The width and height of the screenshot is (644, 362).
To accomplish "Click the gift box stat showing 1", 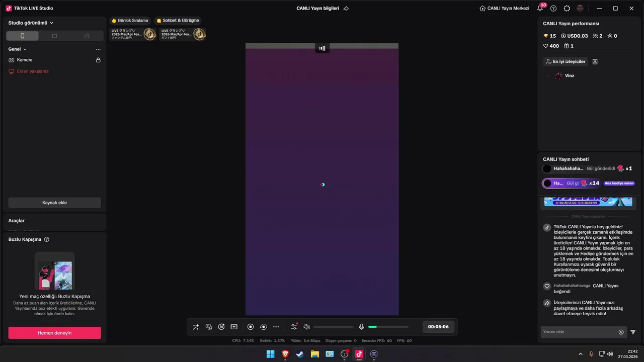I will pyautogui.click(x=569, y=46).
